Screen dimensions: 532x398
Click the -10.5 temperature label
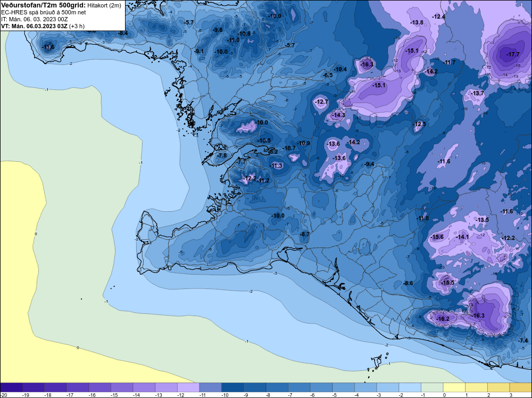point(264,140)
